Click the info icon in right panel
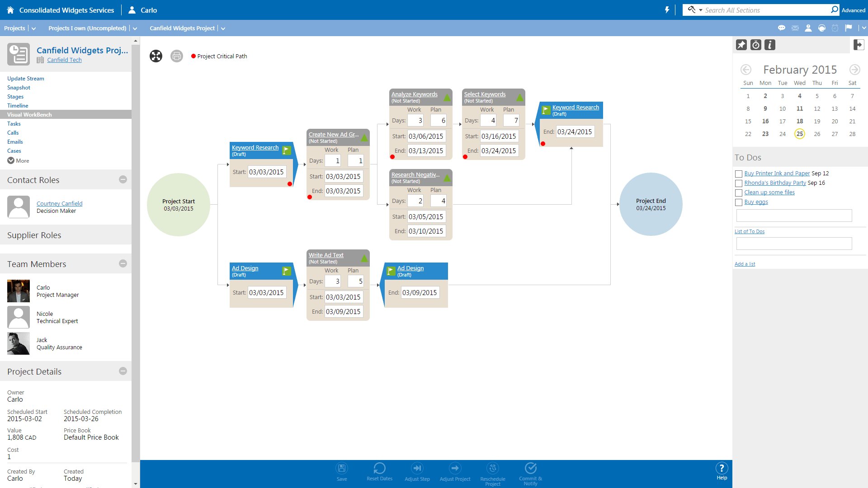This screenshot has width=868, height=488. [x=770, y=45]
